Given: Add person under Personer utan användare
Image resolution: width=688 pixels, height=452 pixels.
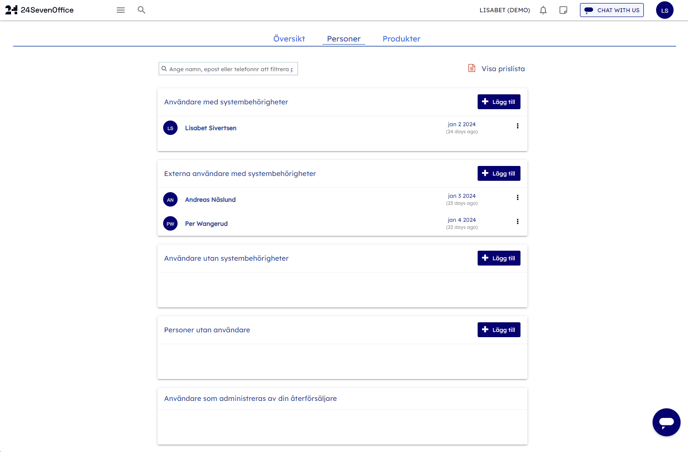Looking at the screenshot, I should (498, 330).
